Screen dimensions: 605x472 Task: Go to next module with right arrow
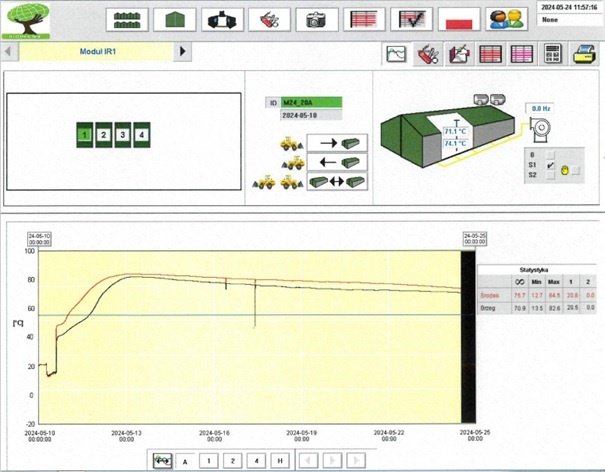coord(182,51)
